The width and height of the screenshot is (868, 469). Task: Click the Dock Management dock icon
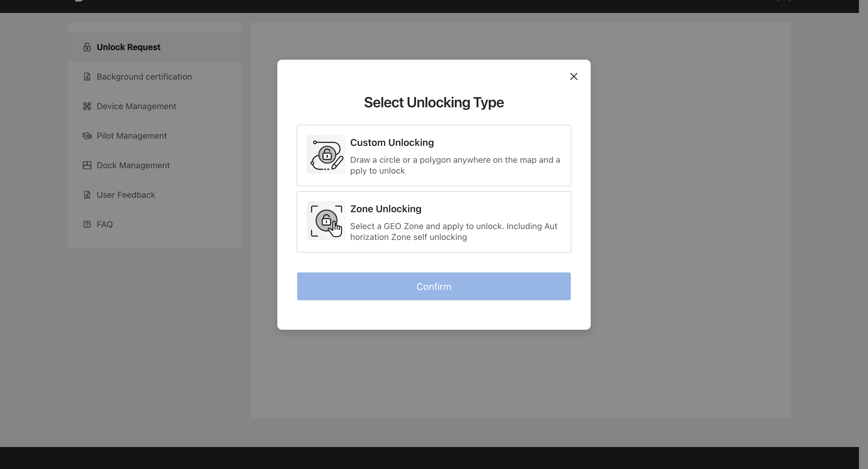87,165
